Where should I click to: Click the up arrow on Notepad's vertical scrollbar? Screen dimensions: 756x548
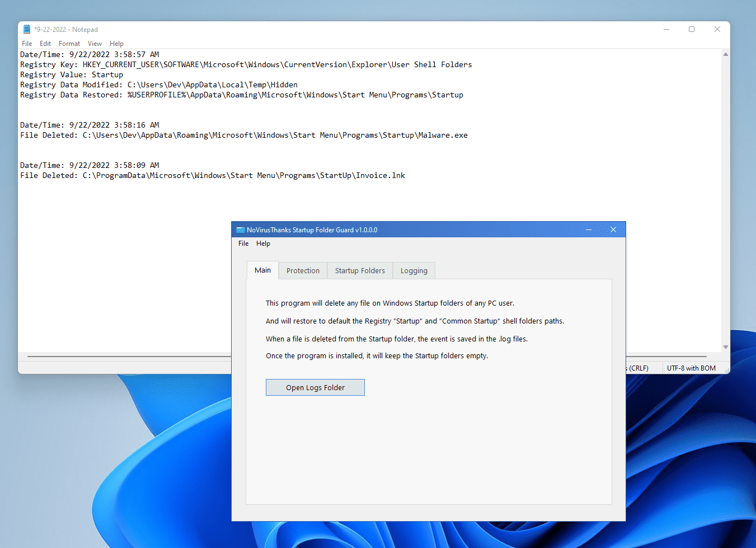pos(726,54)
